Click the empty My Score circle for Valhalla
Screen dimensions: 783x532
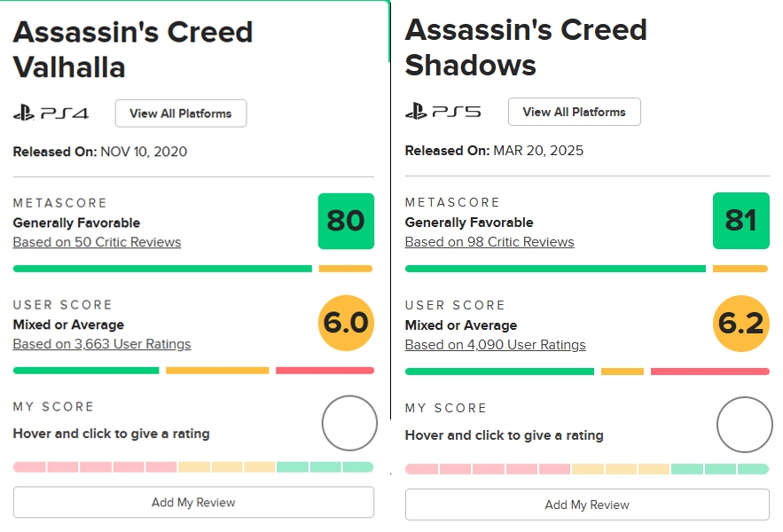click(x=349, y=423)
